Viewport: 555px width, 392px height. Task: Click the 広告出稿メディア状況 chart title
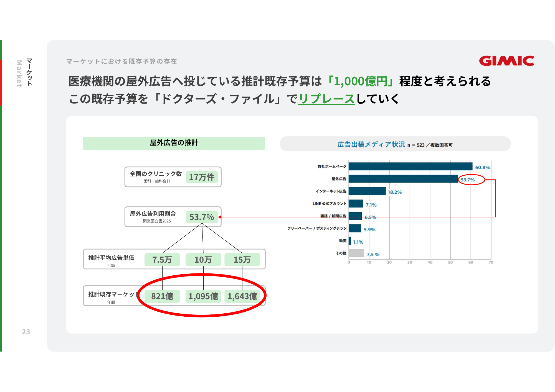coord(371,144)
